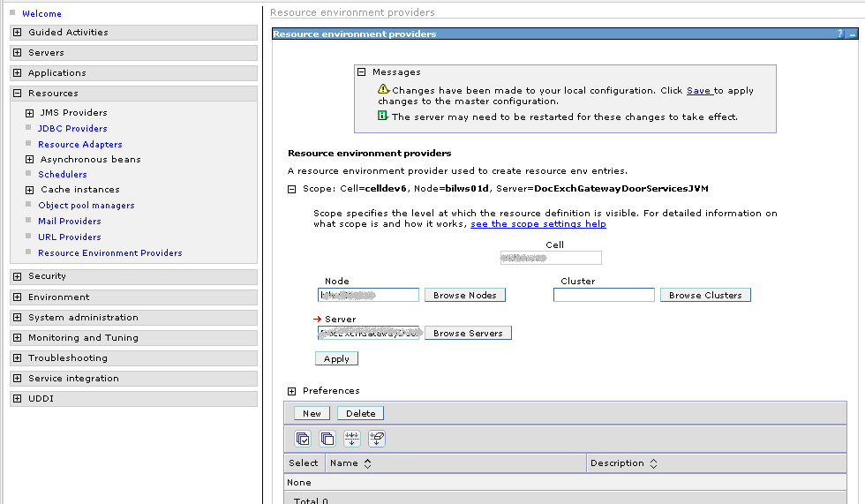Click the Deselect All items icon
The image size is (865, 504).
(x=327, y=439)
